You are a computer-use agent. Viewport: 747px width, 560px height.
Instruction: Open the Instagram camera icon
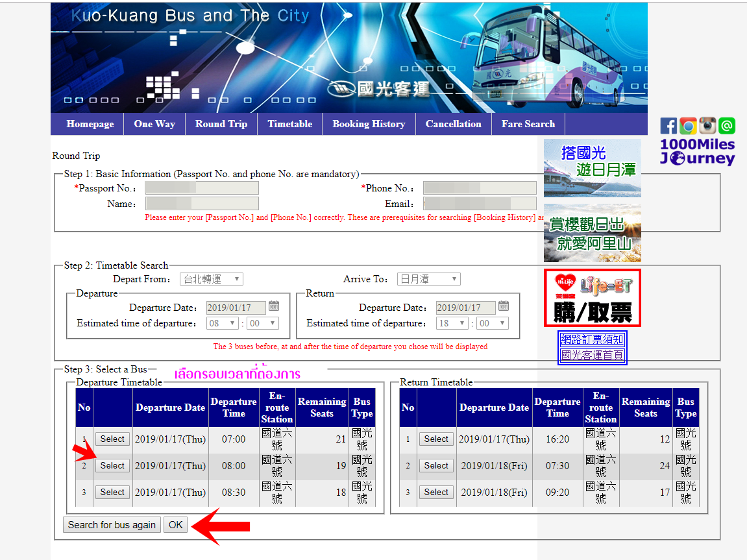(707, 126)
